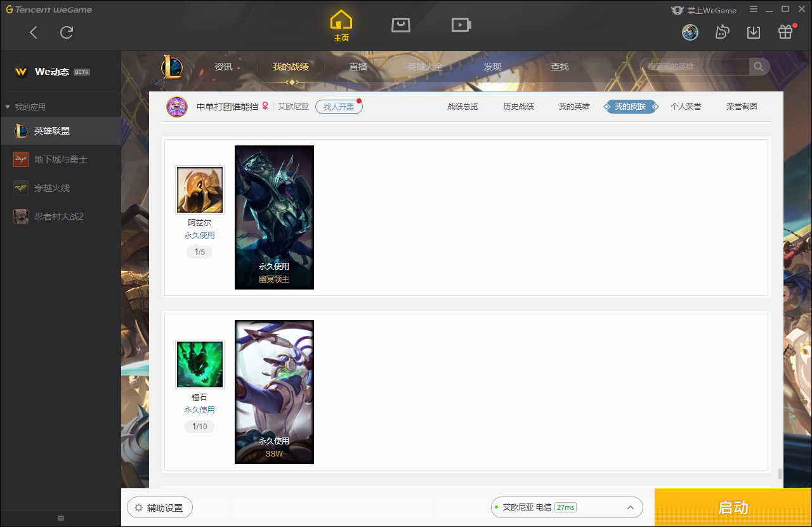812x527 pixels.
Task: Open 掌上WeGame mobile link
Action: pos(704,10)
